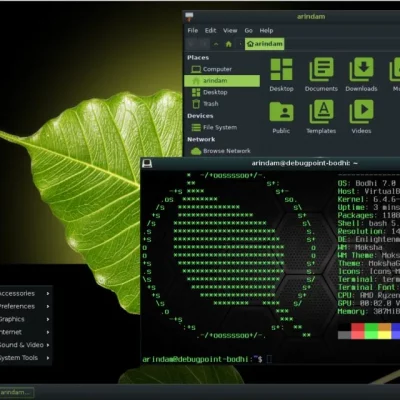Screen dimensions: 400x400
Task: Open the Go menu
Action: [x=248, y=30]
